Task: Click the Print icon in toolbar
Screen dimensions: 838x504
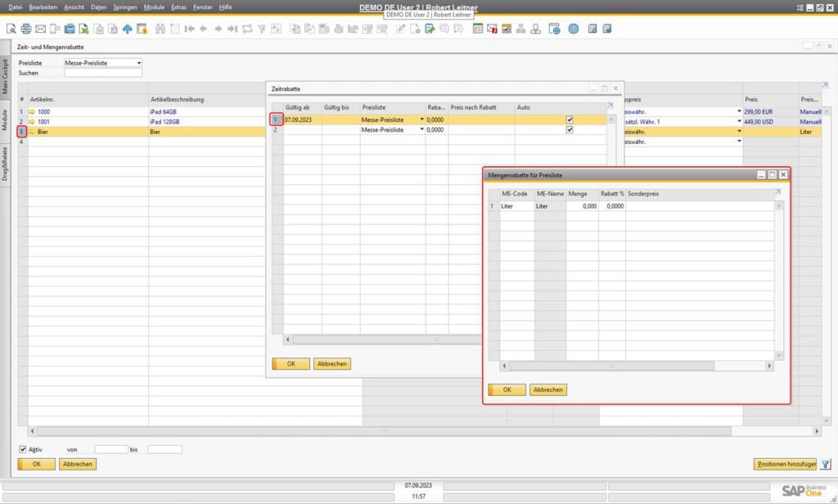Action: point(25,29)
